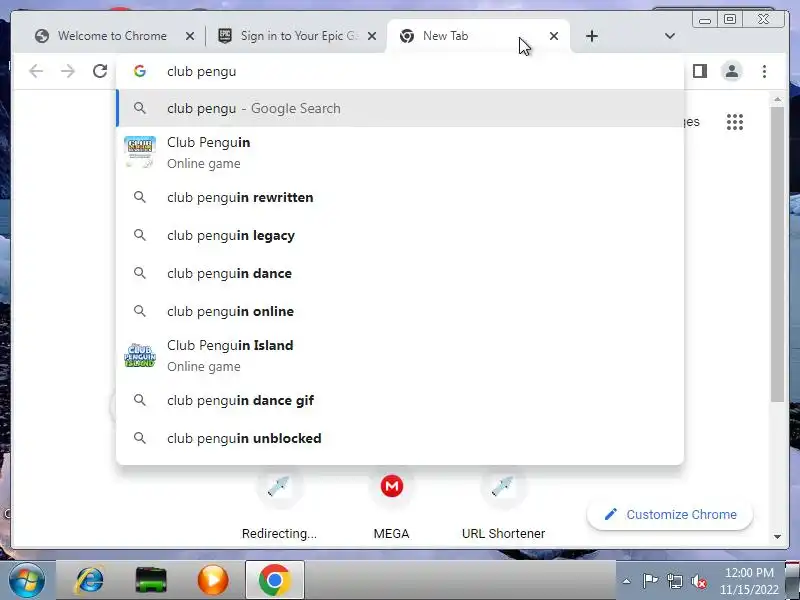Select 'club penguin online' suggestion

click(x=401, y=311)
